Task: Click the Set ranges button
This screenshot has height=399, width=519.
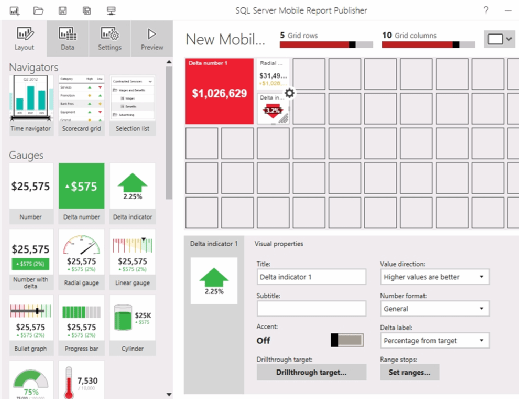Action: pyautogui.click(x=409, y=372)
